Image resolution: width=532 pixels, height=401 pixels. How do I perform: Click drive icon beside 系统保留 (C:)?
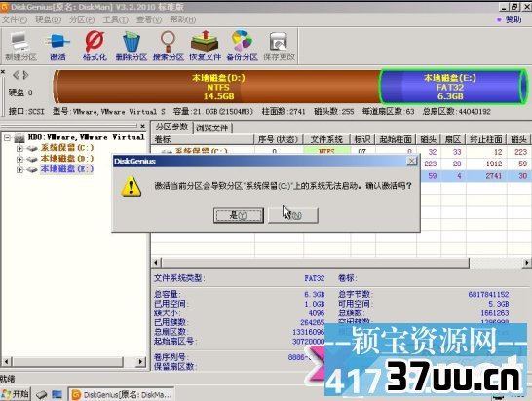click(32, 148)
